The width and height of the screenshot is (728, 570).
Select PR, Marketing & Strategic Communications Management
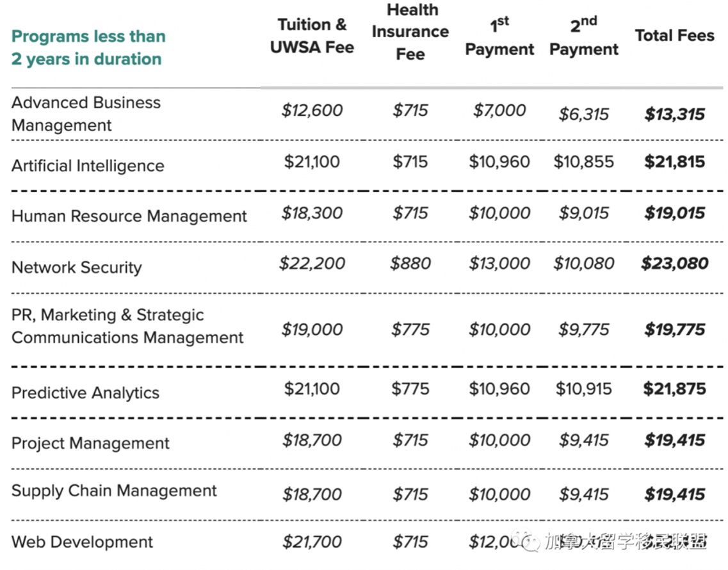(x=127, y=326)
